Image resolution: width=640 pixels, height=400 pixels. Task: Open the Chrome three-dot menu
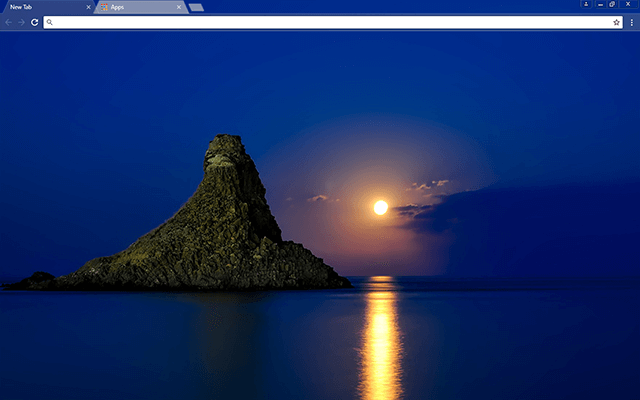(632, 22)
